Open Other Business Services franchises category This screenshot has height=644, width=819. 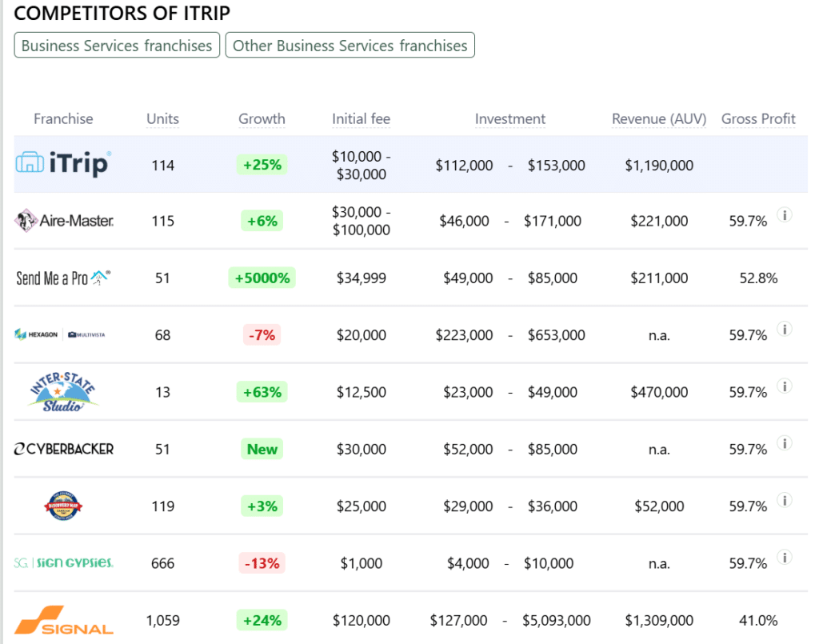click(350, 46)
